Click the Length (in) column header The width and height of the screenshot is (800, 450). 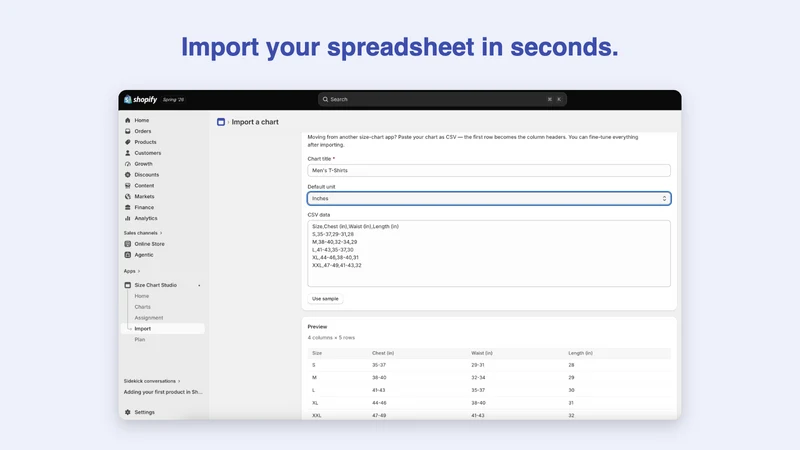[581, 353]
